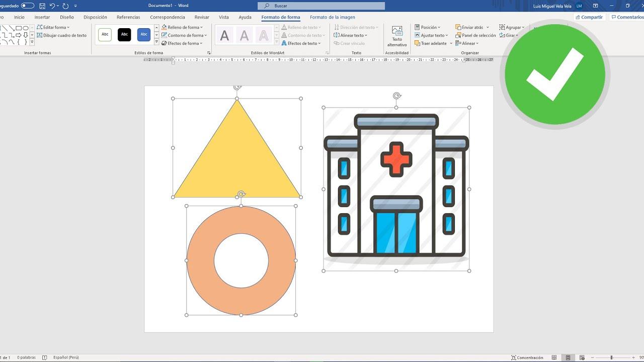
Task: Open Efectos de forma menu
Action: click(183, 43)
